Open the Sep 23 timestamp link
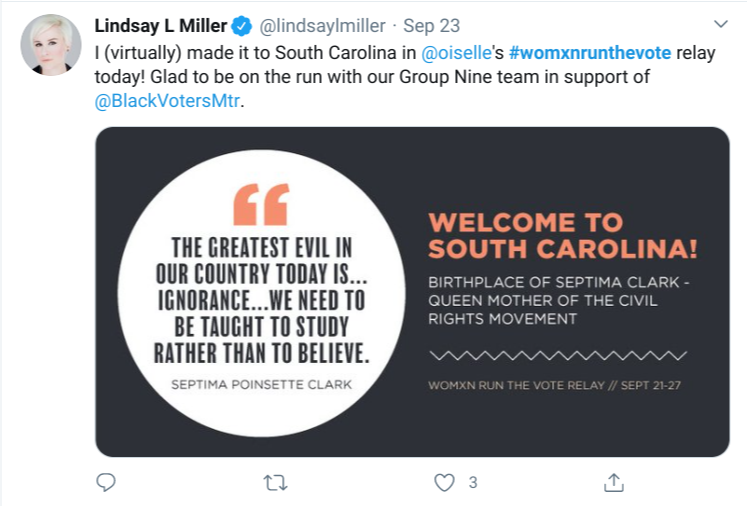 (x=431, y=26)
